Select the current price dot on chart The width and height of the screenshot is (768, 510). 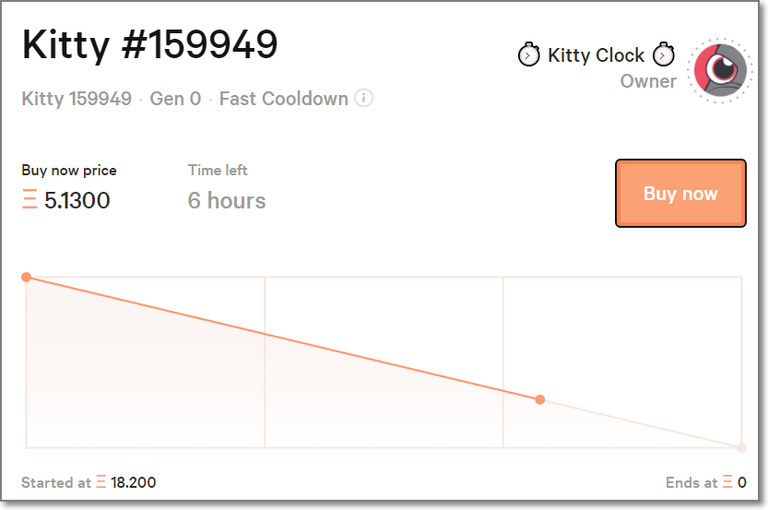[540, 400]
